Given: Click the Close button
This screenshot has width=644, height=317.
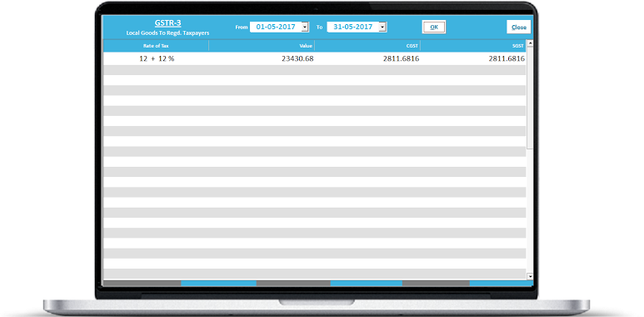Looking at the screenshot, I should coord(519,28).
